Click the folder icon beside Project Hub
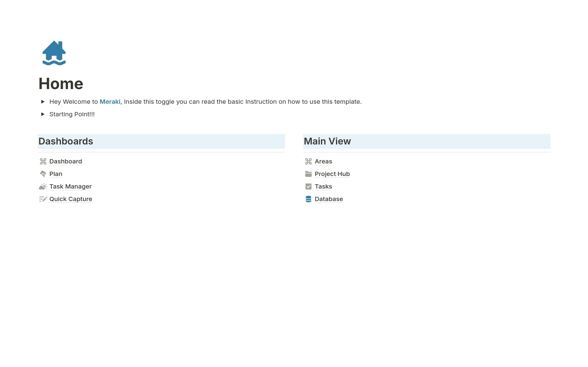The height and width of the screenshot is (367, 588). [308, 174]
